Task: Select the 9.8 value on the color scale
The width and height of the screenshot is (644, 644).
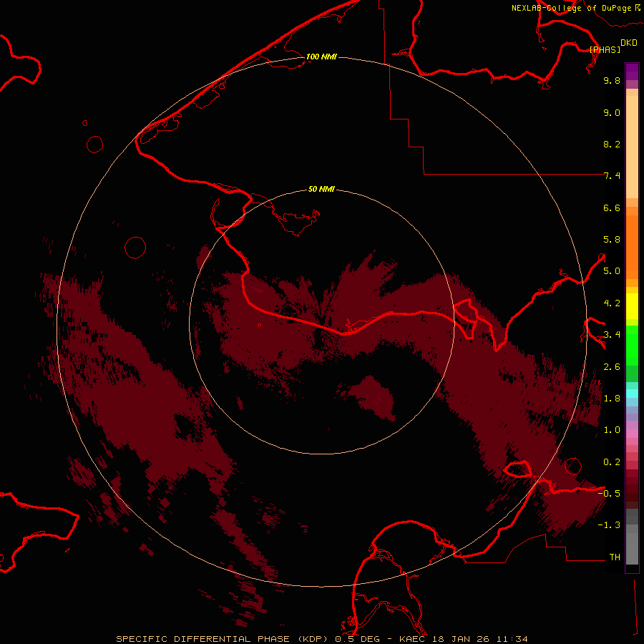Action: (x=612, y=80)
